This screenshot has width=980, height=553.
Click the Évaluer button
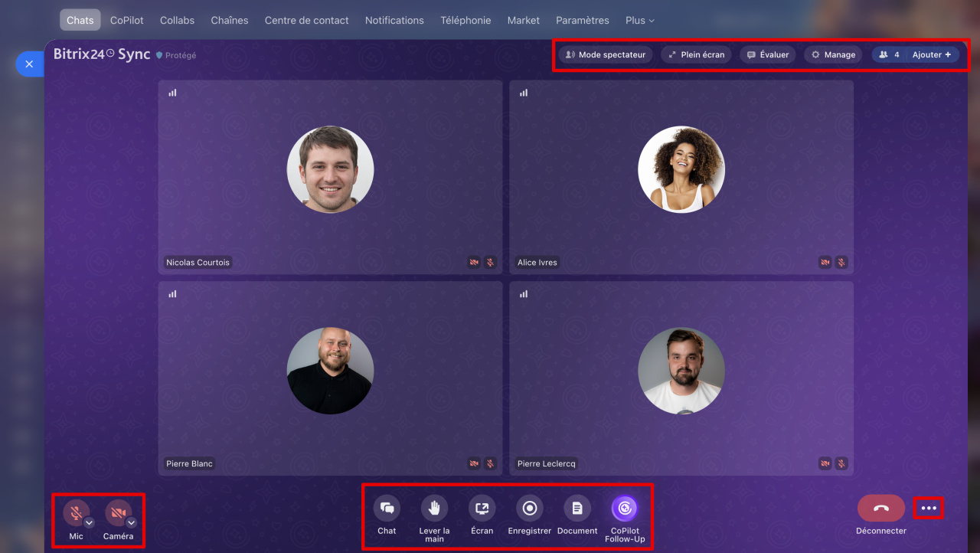(x=768, y=54)
